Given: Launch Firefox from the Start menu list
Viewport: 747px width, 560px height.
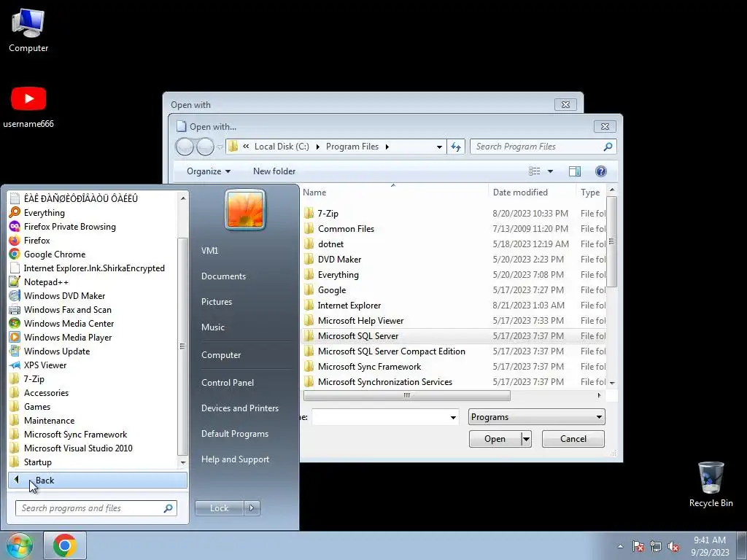Looking at the screenshot, I should [x=36, y=241].
